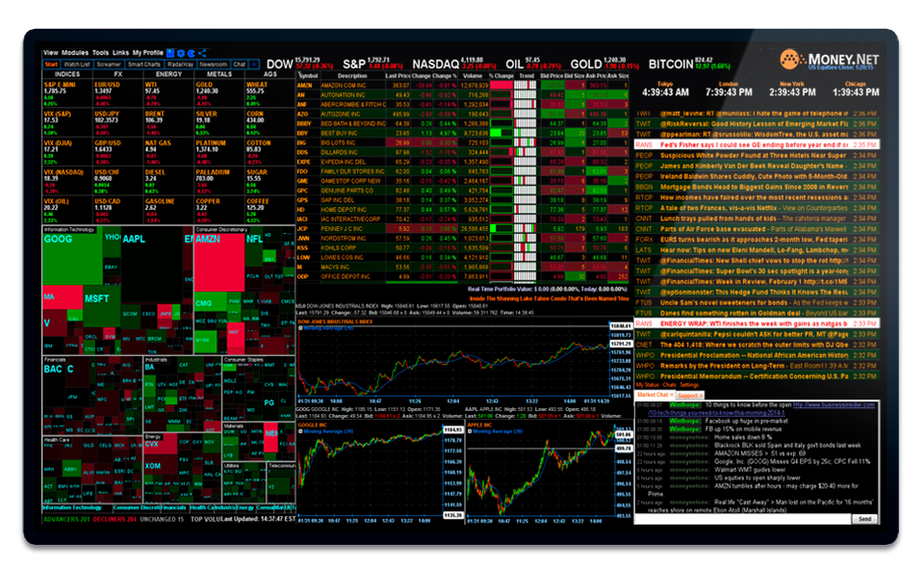Click the DOW ticker in the header

pyautogui.click(x=299, y=64)
